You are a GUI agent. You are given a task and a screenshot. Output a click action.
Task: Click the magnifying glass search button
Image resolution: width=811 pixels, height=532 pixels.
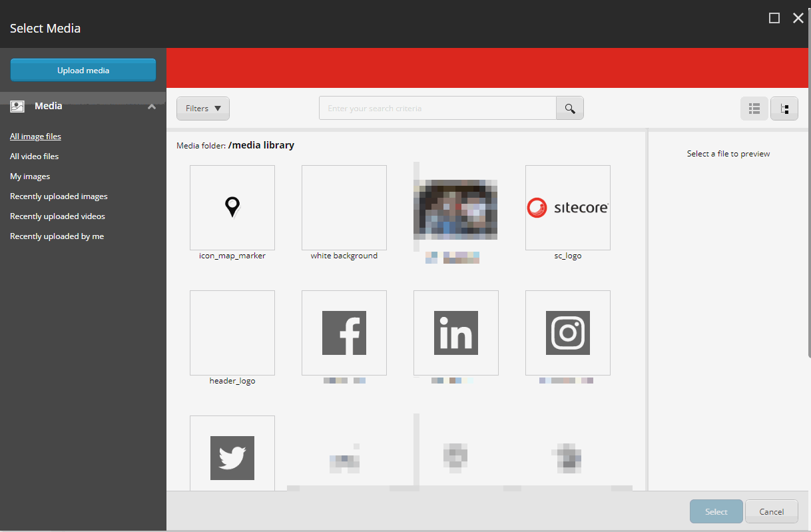pyautogui.click(x=569, y=108)
